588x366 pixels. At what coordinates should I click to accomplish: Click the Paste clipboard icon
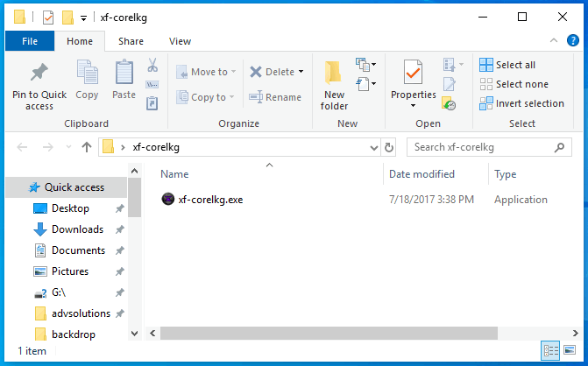pyautogui.click(x=124, y=74)
